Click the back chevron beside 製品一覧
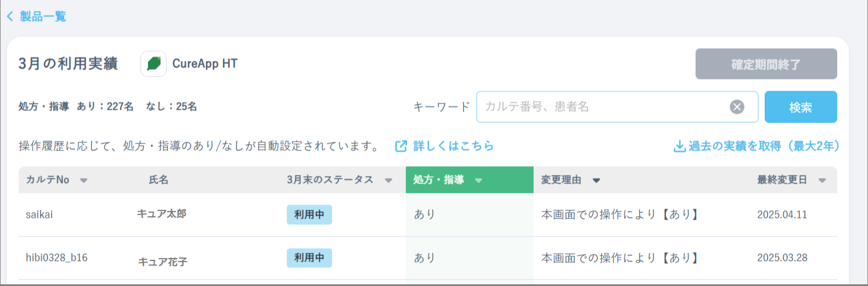Viewport: 868px width, 286px height. pos(10,16)
